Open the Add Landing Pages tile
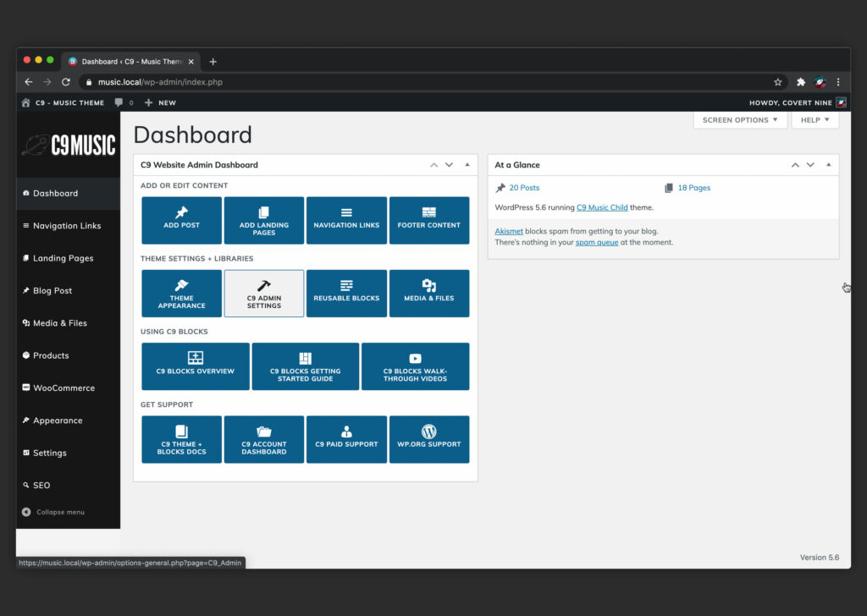Image resolution: width=867 pixels, height=616 pixels. pos(263,220)
